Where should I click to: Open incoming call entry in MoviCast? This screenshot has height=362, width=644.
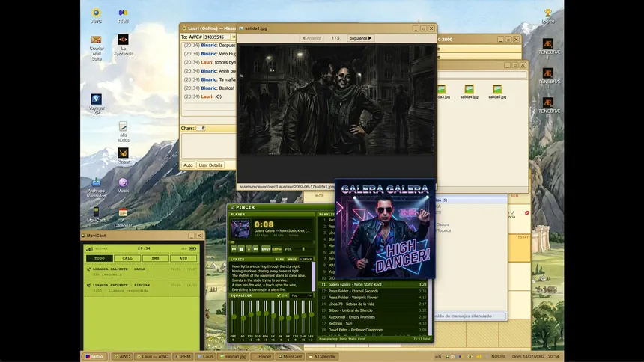coord(142,288)
